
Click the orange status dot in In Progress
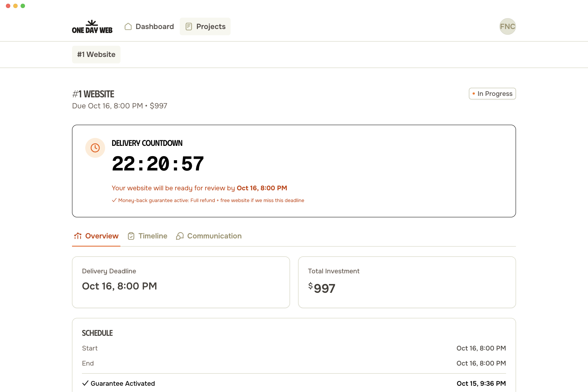(x=473, y=94)
